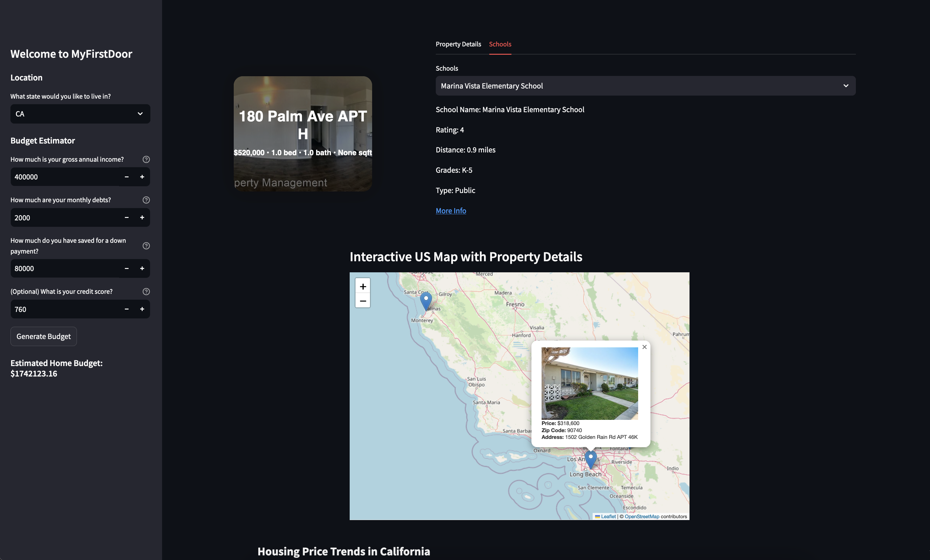Screen dimensions: 930x560
Task: Click the 180 Palm Ave property image
Action: [303, 134]
